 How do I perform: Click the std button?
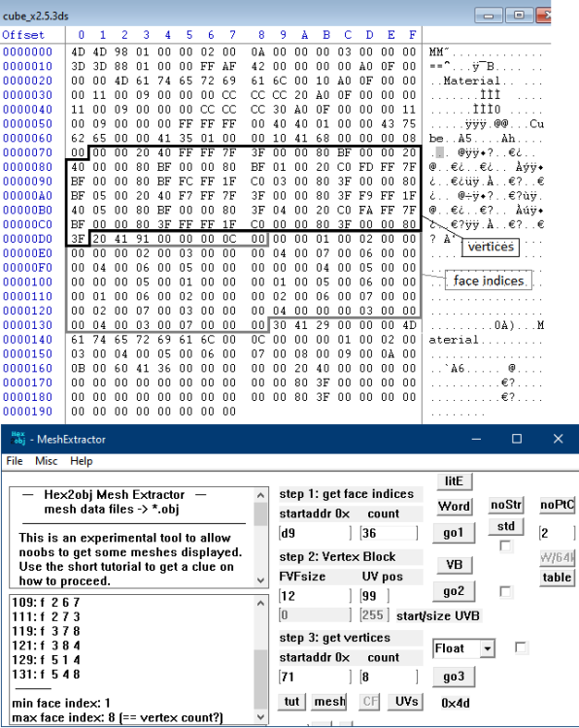[506, 526]
